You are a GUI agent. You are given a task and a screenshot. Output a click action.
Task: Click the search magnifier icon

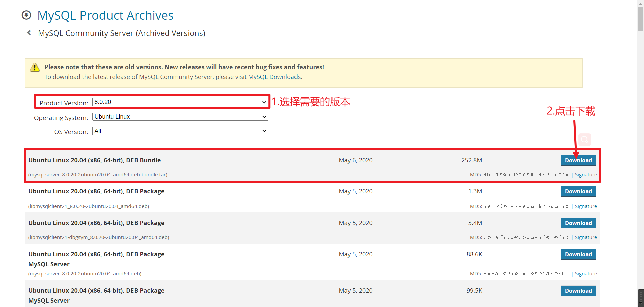coord(585,140)
